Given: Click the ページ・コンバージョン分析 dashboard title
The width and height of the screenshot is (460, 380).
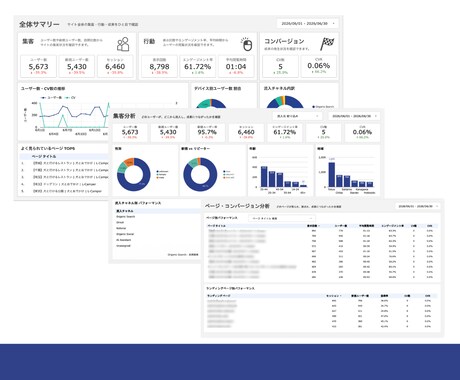Looking at the screenshot, I should 237,206.
